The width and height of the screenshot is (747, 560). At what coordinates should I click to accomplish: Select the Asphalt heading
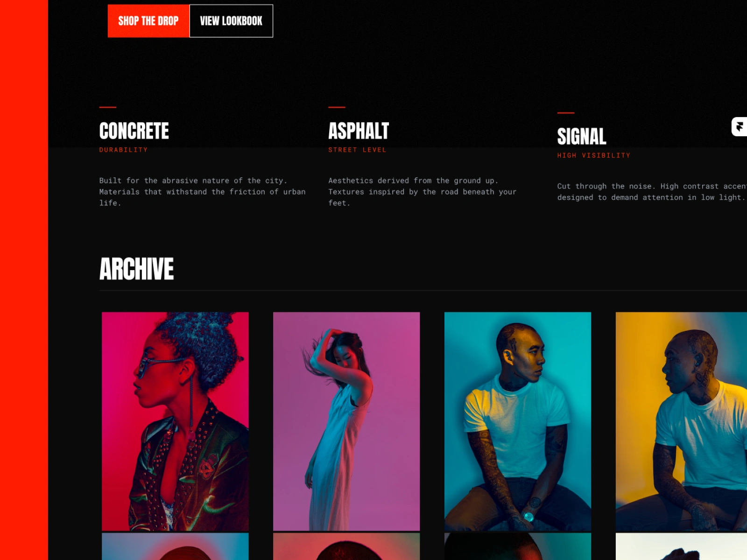359,131
